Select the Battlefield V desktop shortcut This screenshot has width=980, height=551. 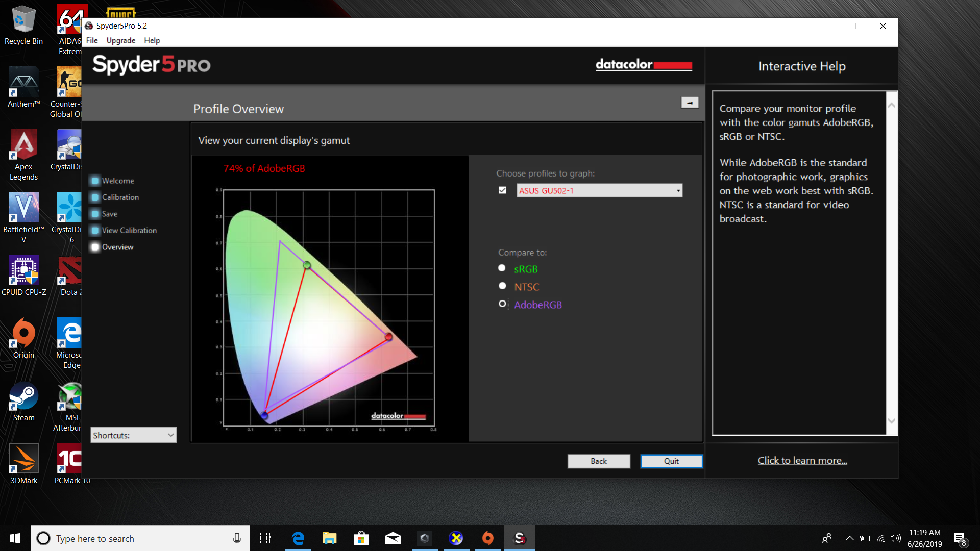pyautogui.click(x=23, y=218)
